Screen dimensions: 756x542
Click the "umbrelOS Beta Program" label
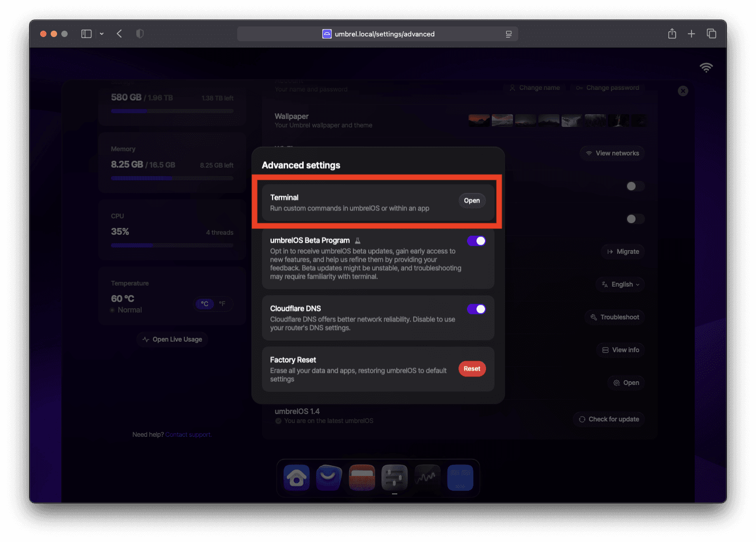click(x=310, y=241)
